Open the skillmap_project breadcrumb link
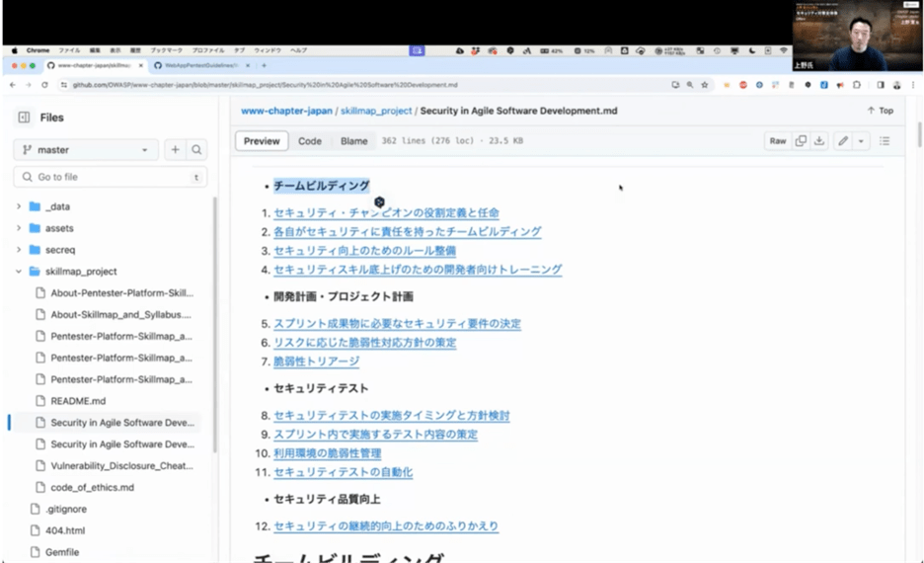924x563 pixels. [x=376, y=111]
